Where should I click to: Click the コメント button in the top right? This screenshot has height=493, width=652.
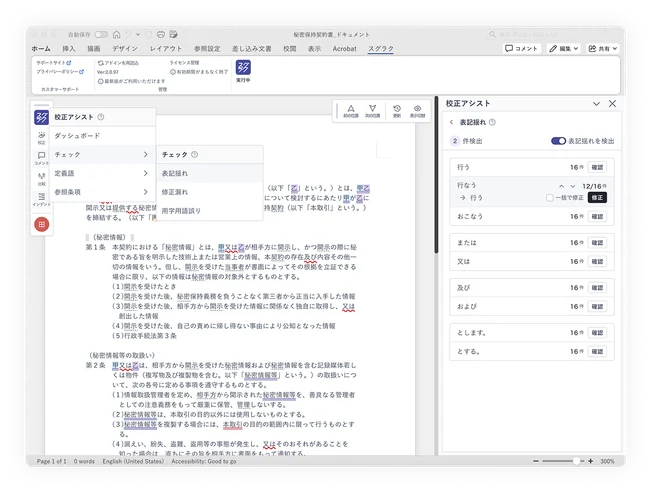coord(521,49)
